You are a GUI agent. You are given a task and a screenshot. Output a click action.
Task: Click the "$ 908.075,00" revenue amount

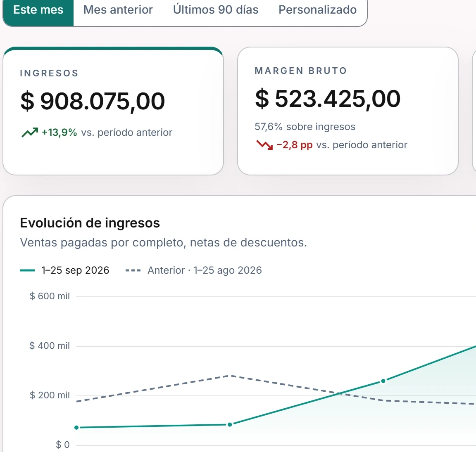(x=93, y=101)
